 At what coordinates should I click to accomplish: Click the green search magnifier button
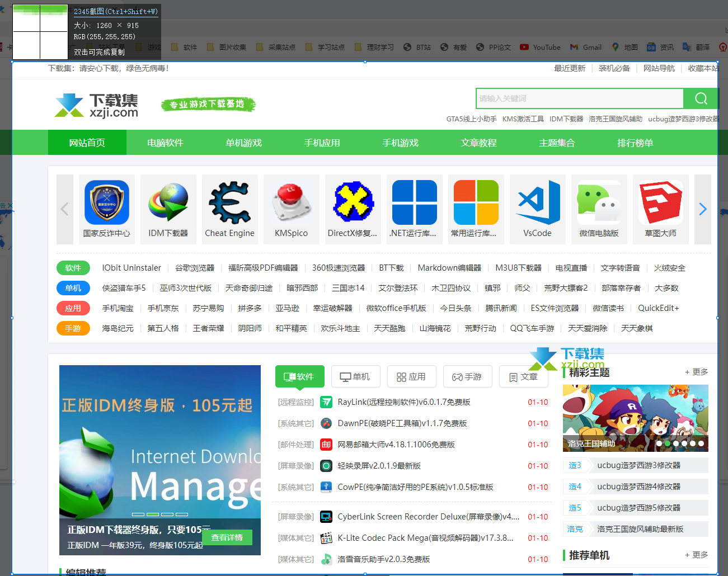pyautogui.click(x=701, y=98)
